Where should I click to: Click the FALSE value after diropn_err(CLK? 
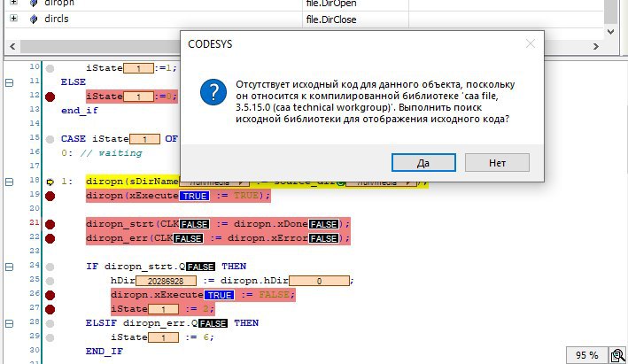point(189,238)
